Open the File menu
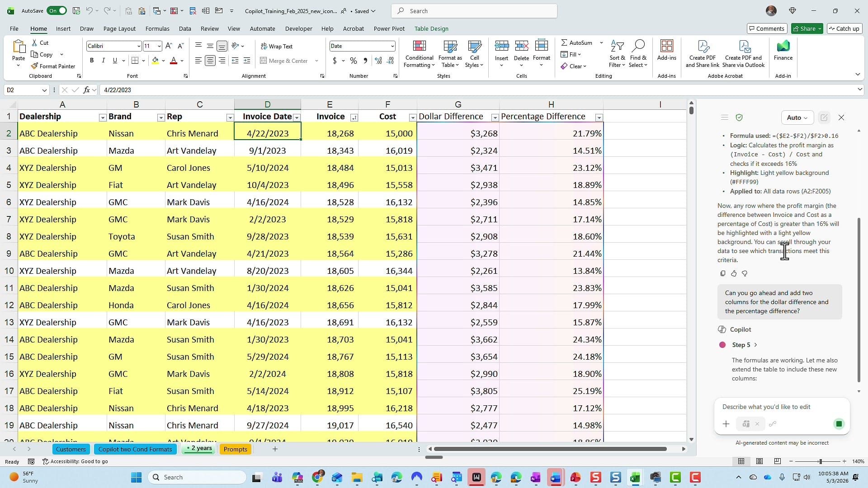This screenshot has width=868, height=488. [x=14, y=28]
